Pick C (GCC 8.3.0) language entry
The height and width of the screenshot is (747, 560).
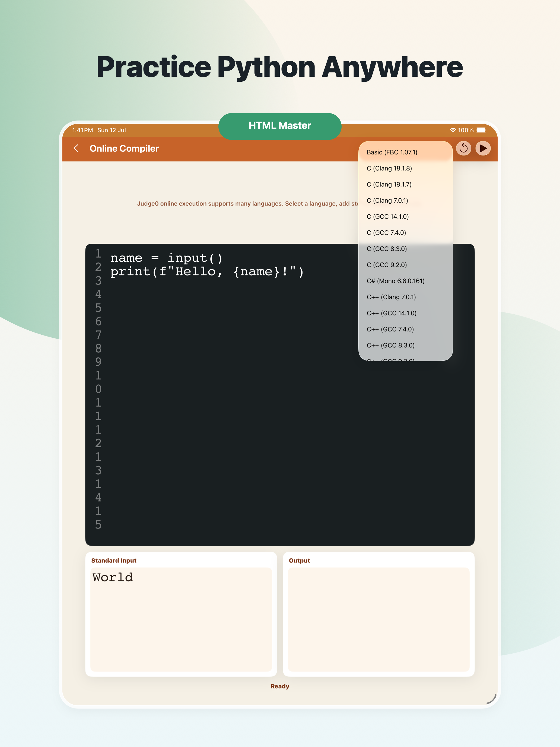pos(405,249)
